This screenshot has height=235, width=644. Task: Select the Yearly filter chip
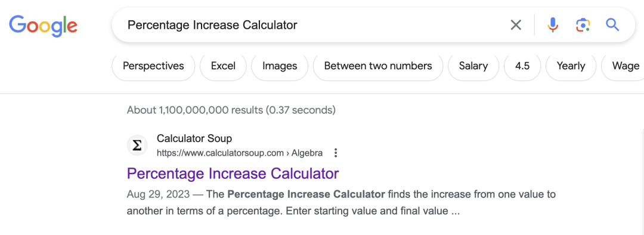571,66
